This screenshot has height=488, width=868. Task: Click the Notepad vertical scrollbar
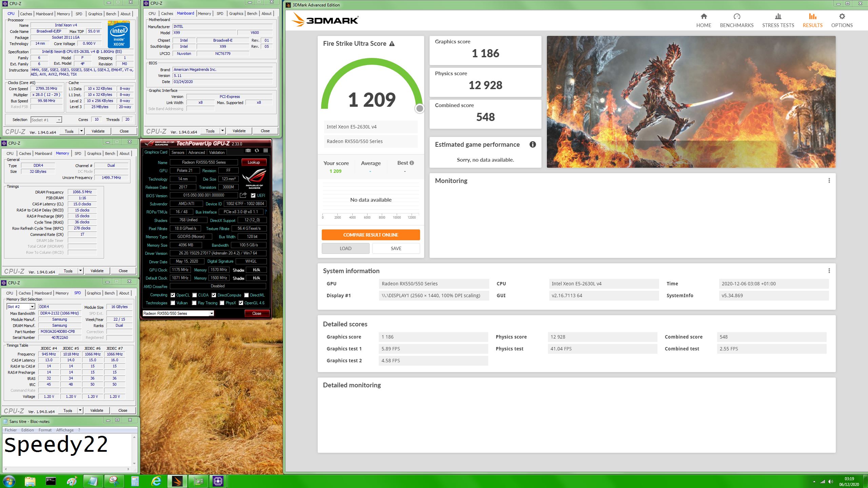[134, 450]
